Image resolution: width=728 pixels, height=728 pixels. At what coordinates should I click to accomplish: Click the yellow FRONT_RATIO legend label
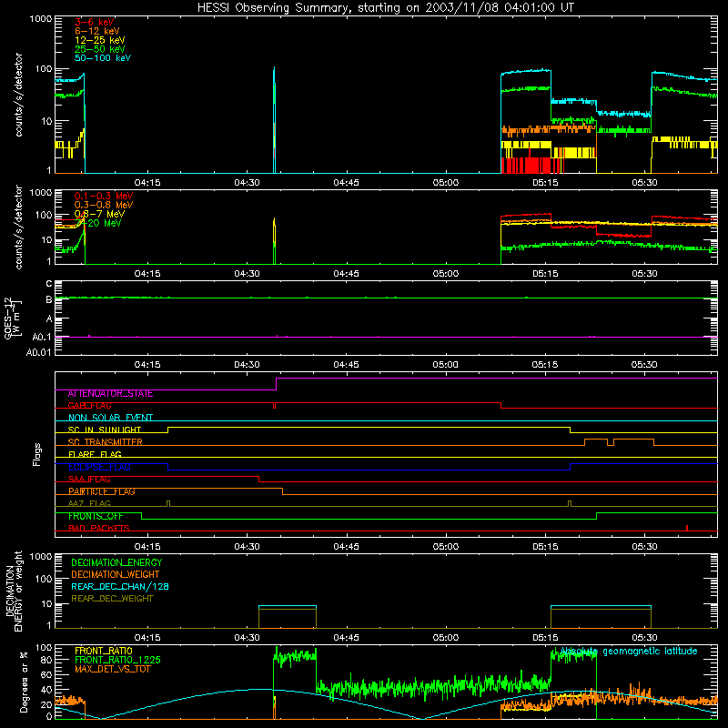(x=104, y=651)
